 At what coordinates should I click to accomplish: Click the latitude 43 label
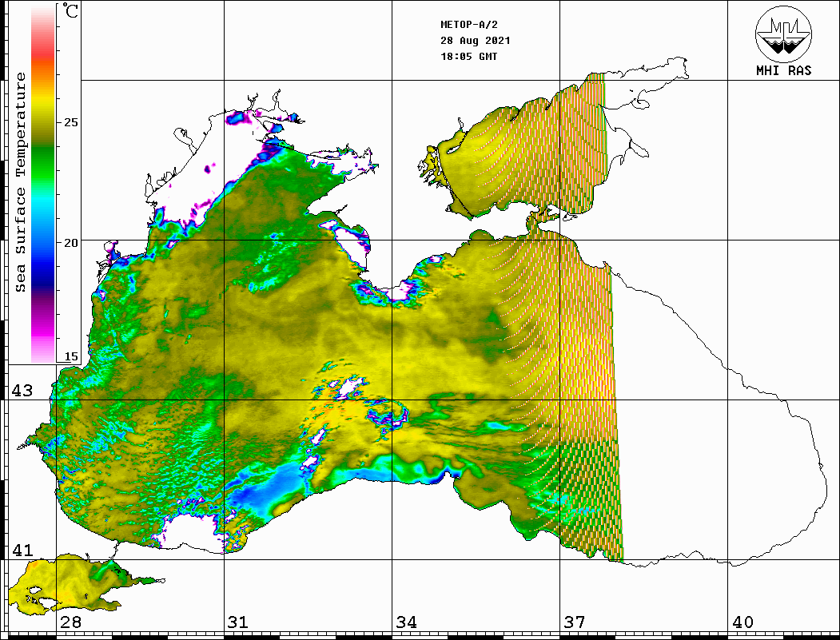tap(22, 391)
